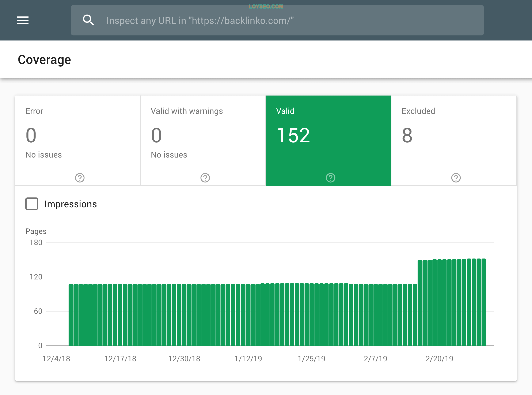Image resolution: width=532 pixels, height=395 pixels.
Task: Select the Excluded status tab
Action: click(x=454, y=141)
